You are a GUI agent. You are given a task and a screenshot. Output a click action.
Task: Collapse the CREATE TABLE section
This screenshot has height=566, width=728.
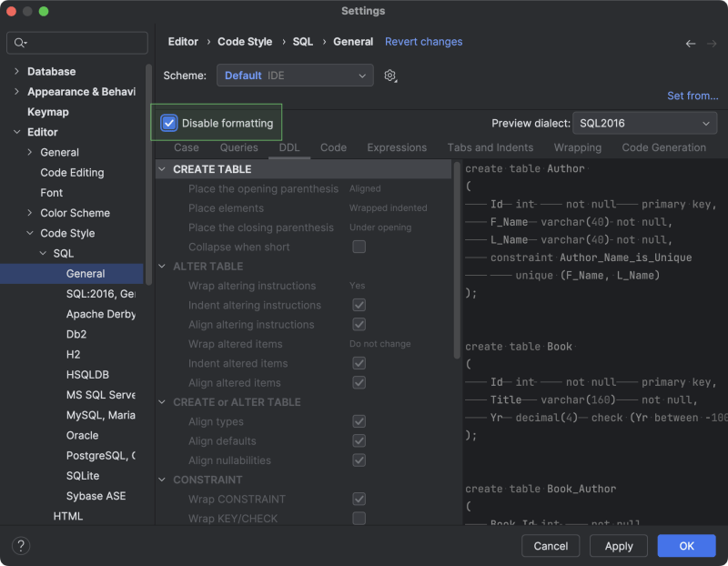pos(161,168)
